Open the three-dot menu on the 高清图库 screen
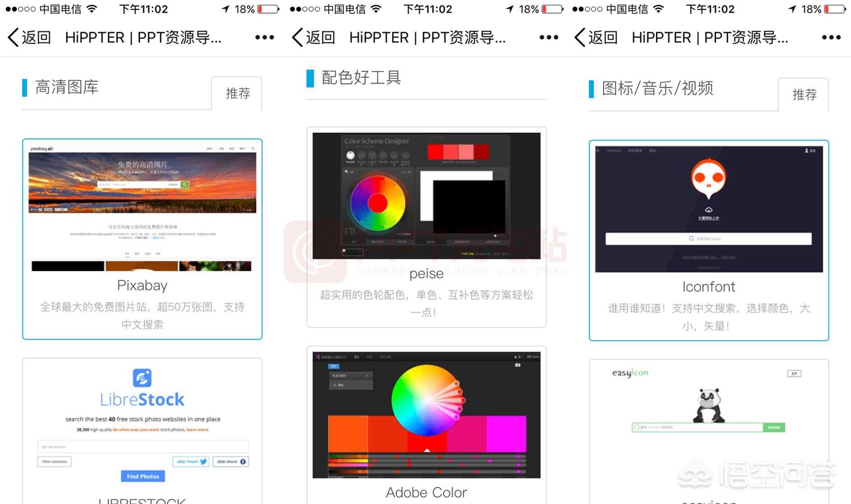 pyautogui.click(x=265, y=37)
